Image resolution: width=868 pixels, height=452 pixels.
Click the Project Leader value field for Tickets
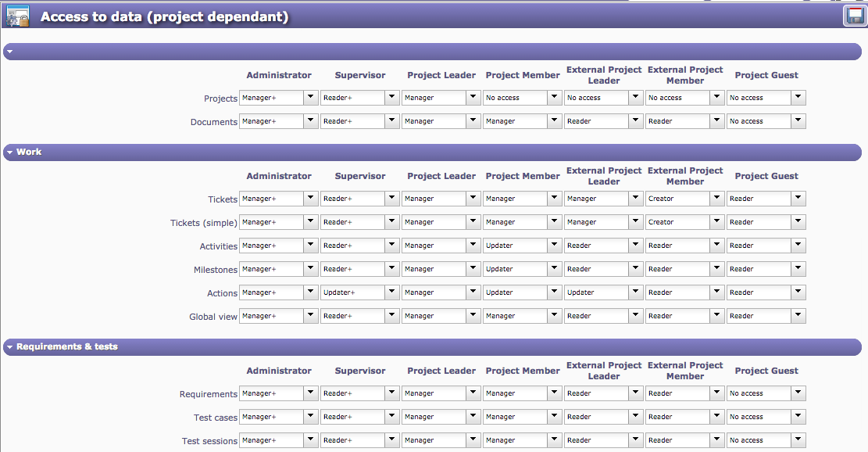pos(433,199)
